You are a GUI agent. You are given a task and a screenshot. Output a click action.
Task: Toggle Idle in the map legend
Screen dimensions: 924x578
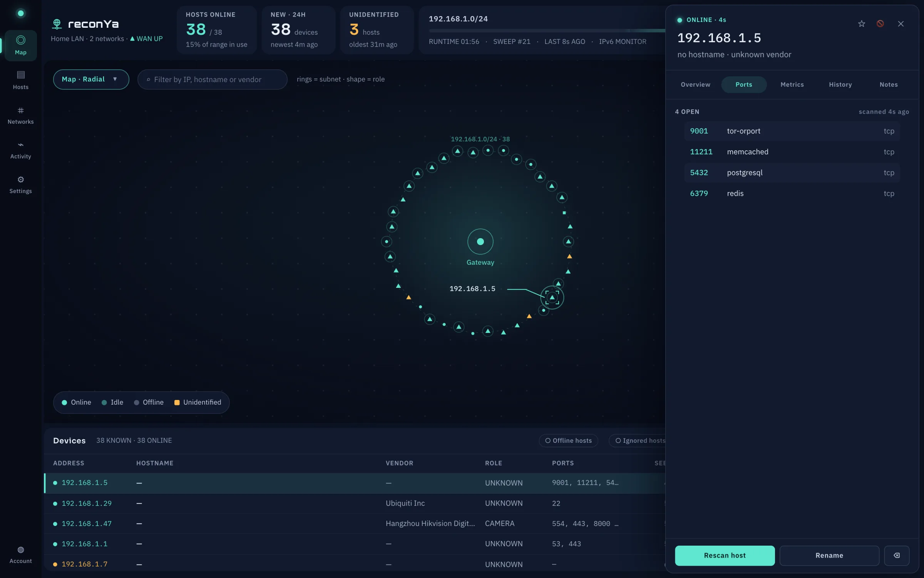[112, 402]
